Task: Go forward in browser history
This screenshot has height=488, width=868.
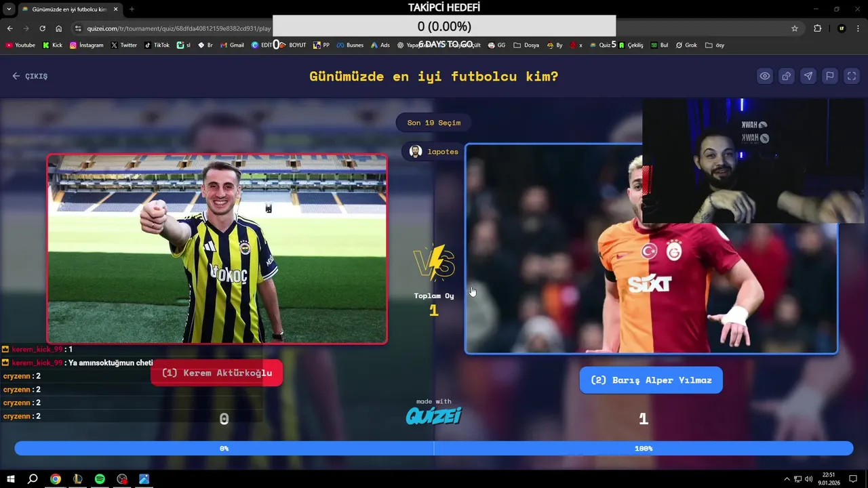Action: [26, 28]
